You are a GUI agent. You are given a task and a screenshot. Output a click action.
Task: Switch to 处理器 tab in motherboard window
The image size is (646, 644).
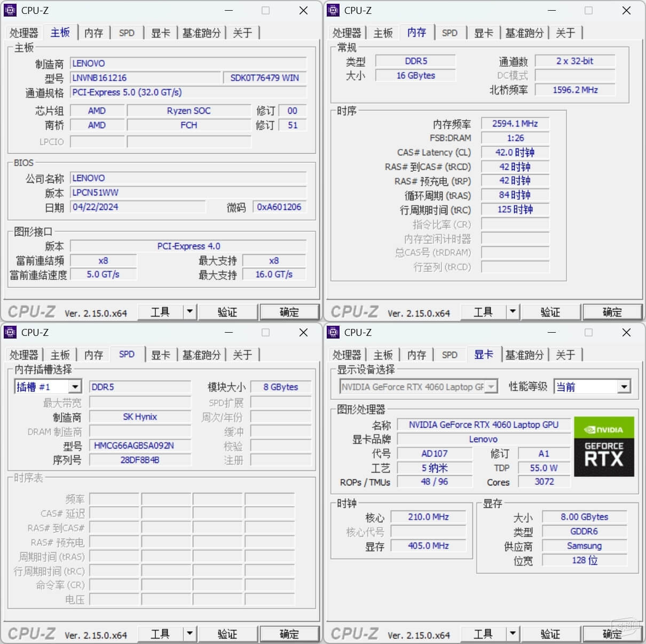coord(24,33)
